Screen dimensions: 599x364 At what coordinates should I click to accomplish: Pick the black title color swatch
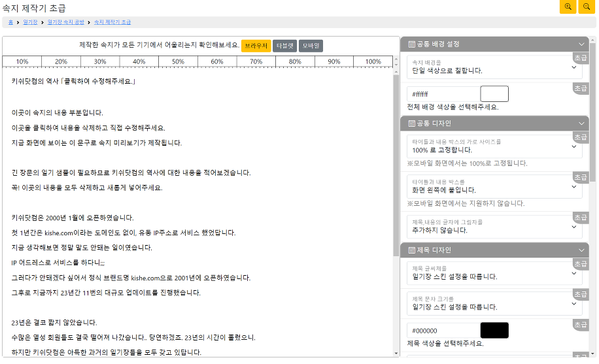tap(494, 331)
